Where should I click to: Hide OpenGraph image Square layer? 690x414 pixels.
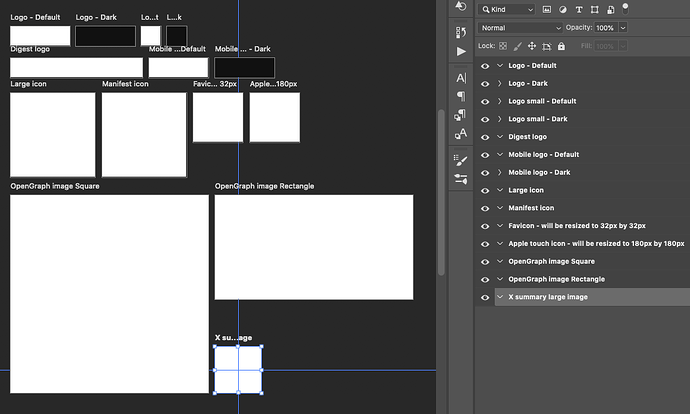pos(485,262)
